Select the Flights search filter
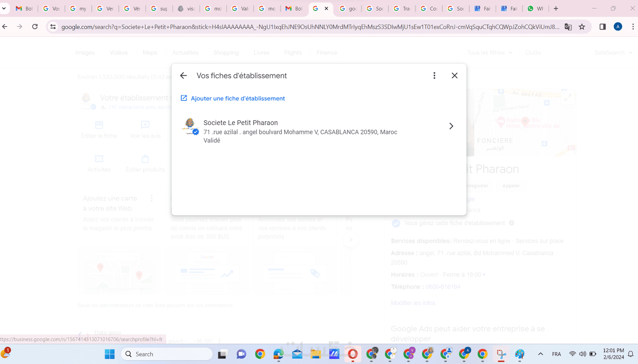 coord(293,53)
